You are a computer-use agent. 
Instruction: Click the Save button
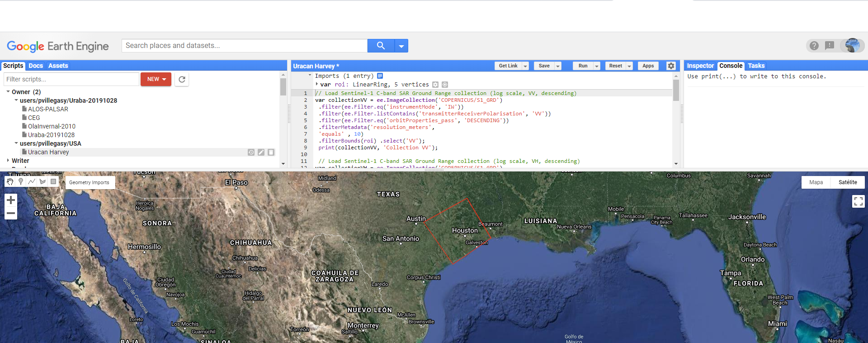pyautogui.click(x=544, y=66)
